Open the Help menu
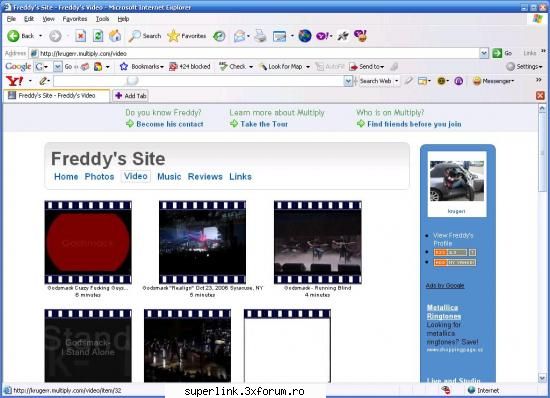The width and height of the screenshot is (550, 398). tap(123, 19)
